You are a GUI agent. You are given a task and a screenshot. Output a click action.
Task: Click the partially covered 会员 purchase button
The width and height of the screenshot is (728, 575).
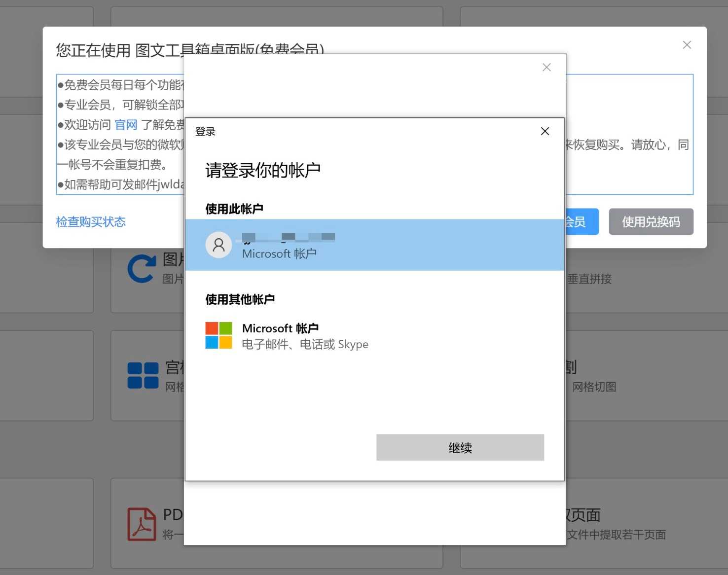581,221
